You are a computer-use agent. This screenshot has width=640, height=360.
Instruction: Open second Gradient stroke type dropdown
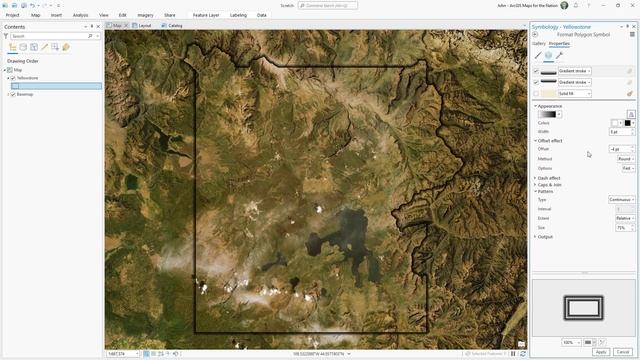(x=575, y=82)
